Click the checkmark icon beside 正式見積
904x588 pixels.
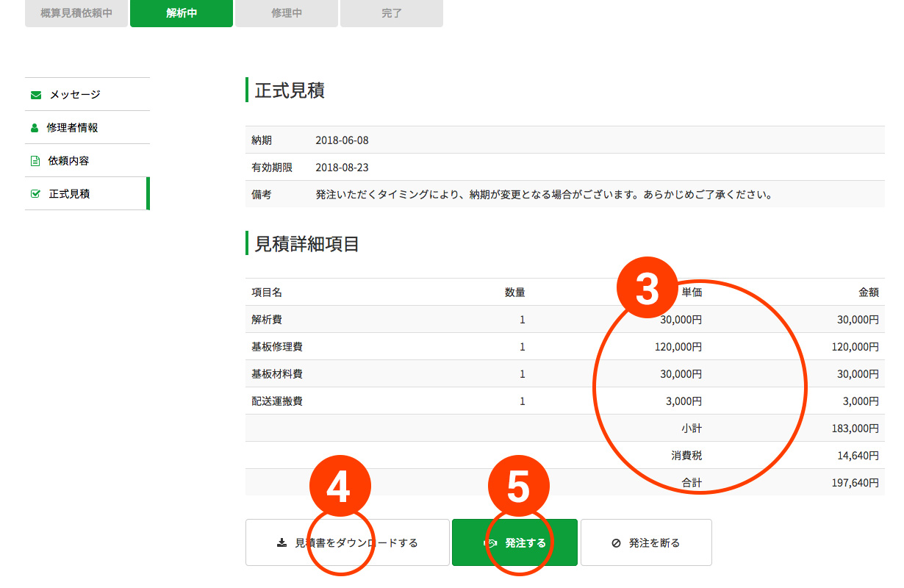(35, 194)
